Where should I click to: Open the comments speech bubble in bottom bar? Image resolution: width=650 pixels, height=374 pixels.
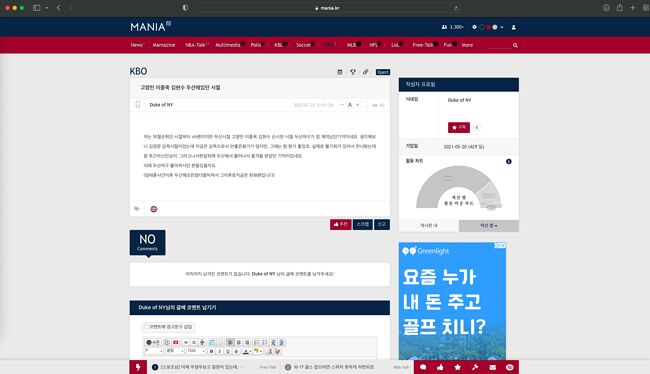(x=423, y=367)
